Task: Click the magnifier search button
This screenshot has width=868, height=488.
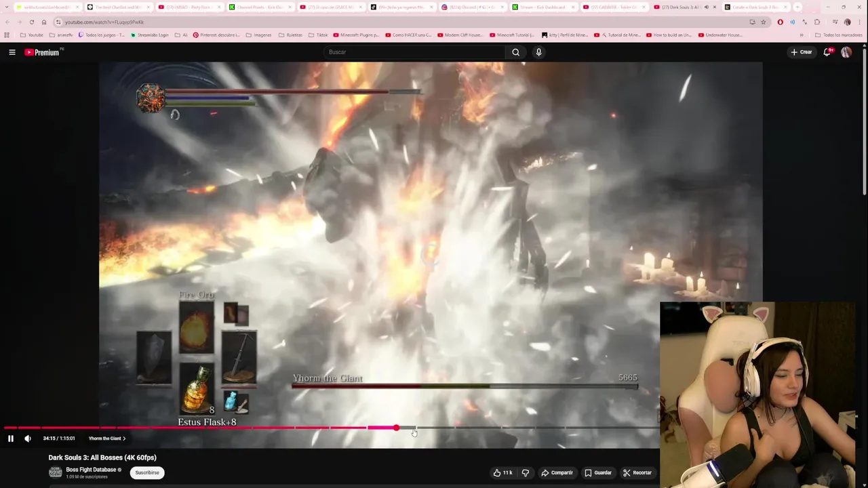Action: (516, 52)
